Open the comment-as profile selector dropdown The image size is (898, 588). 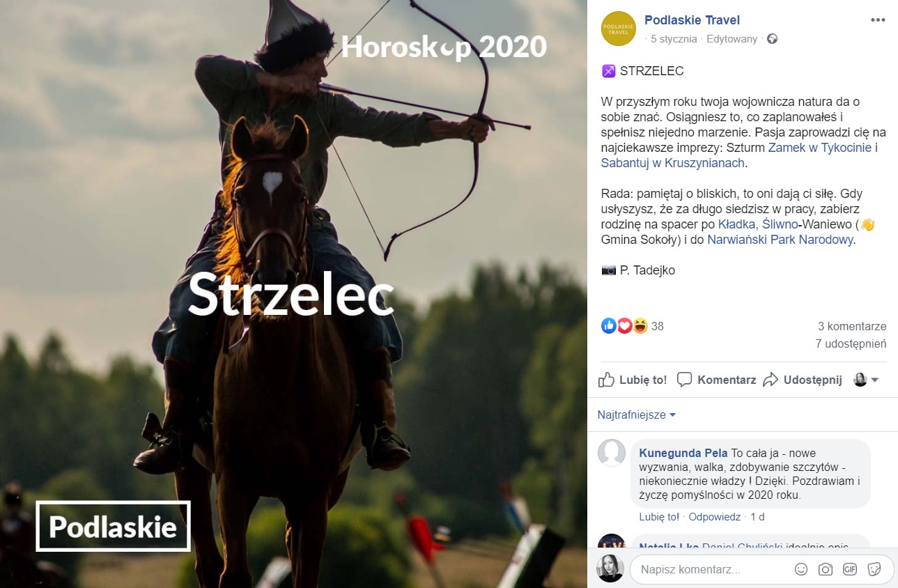click(866, 380)
